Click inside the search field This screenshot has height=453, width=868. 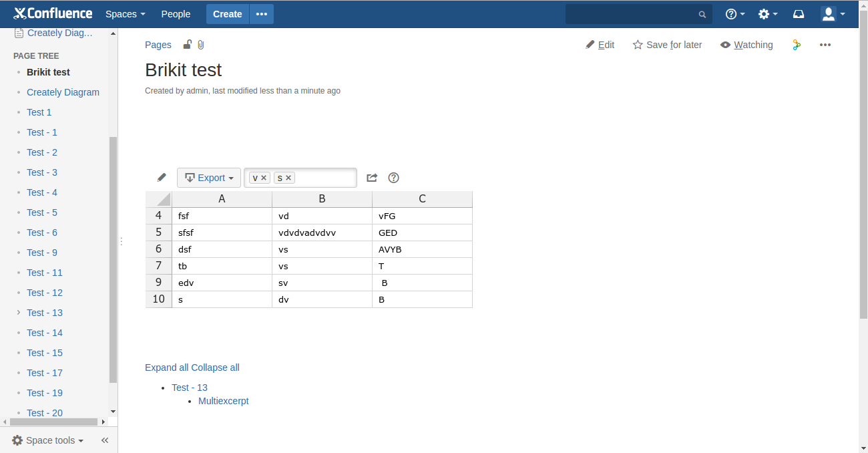coord(634,13)
